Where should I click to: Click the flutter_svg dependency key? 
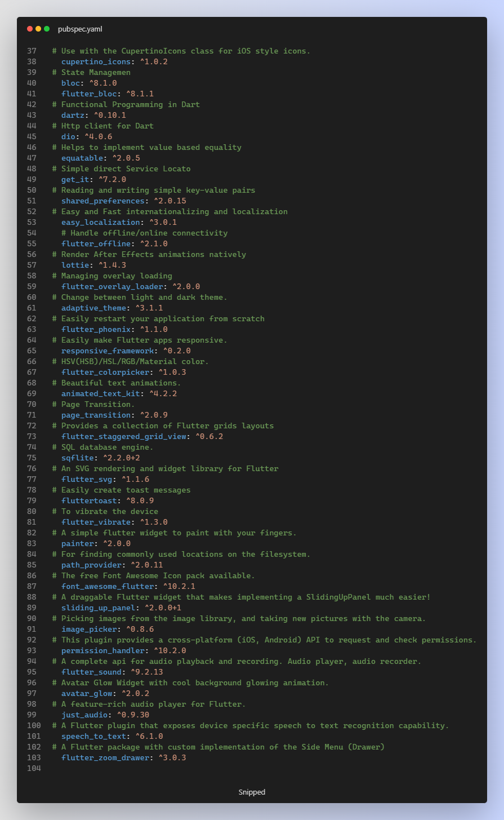click(87, 479)
